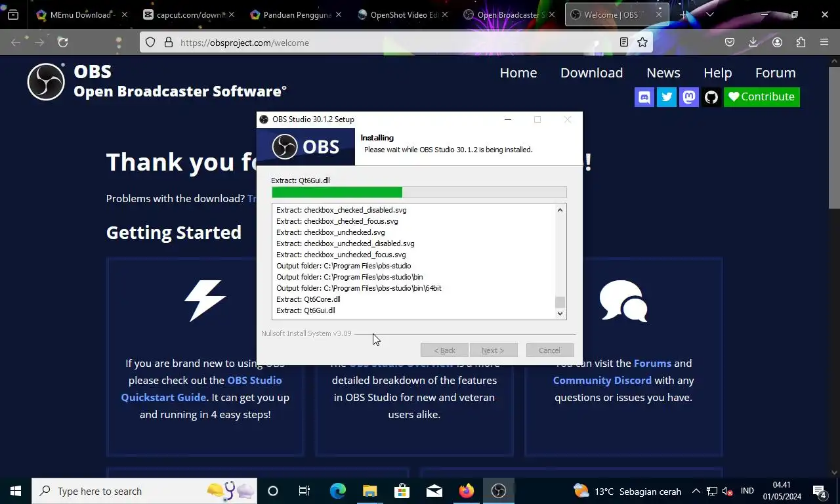Open the extensions puzzle icon

[x=801, y=43]
